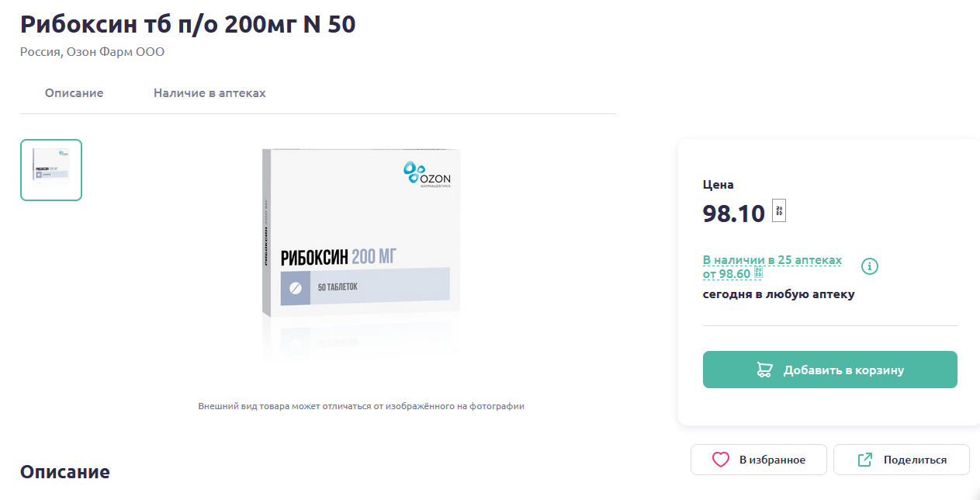Screen dimensions: 980x500
Task: Click the OZON logo on the package
Action: [x=427, y=175]
